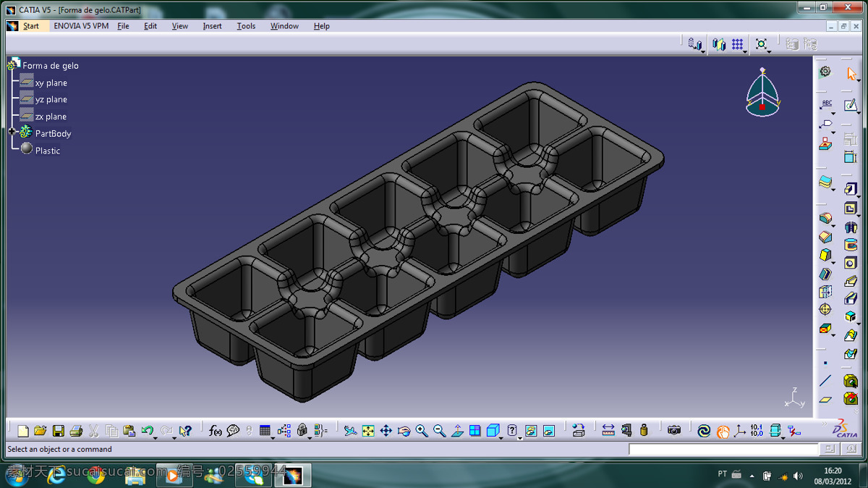The height and width of the screenshot is (488, 868).
Task: Save the part with the floppy disk icon
Action: pyautogui.click(x=59, y=431)
